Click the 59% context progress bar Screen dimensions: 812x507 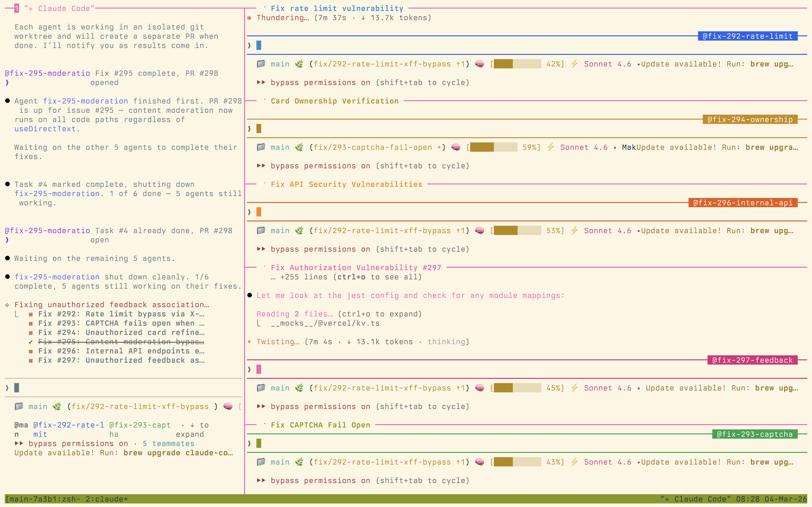point(493,147)
